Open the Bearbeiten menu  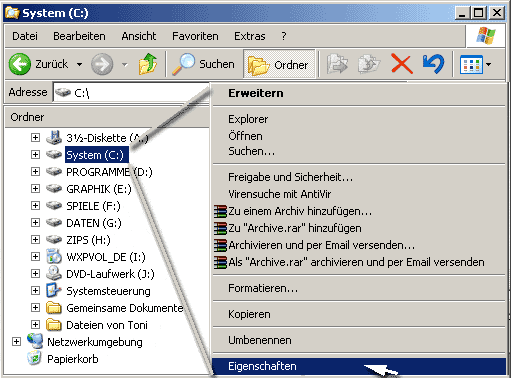79,36
